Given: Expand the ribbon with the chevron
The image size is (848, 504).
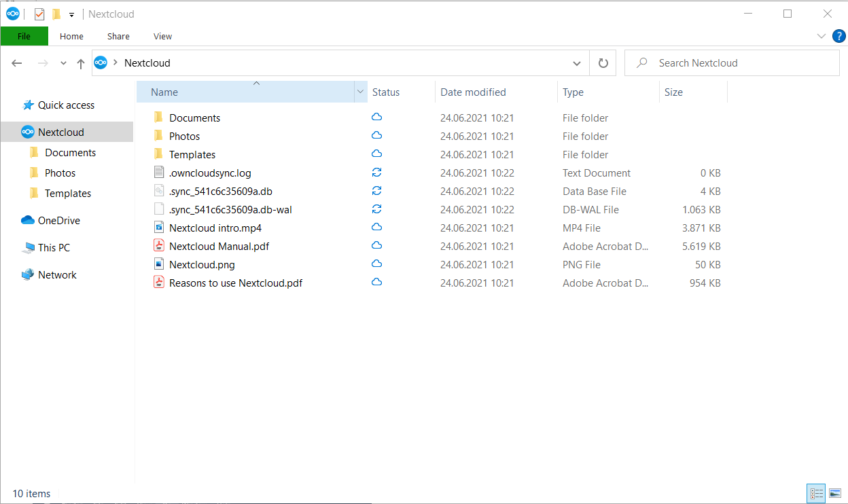Looking at the screenshot, I should [821, 36].
